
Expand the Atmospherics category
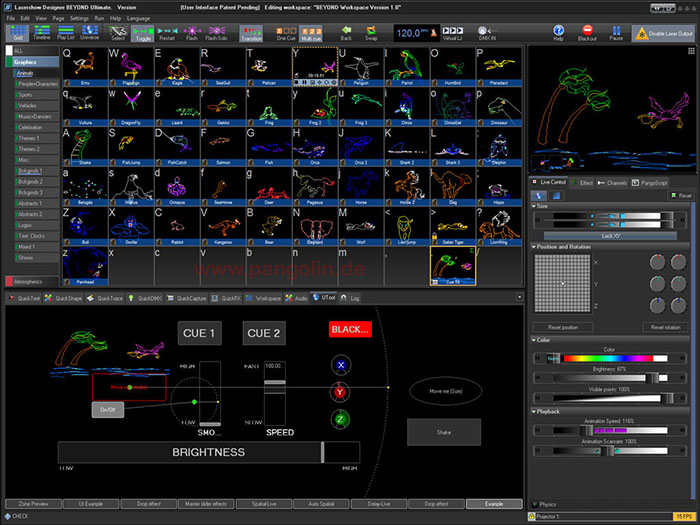(32, 282)
